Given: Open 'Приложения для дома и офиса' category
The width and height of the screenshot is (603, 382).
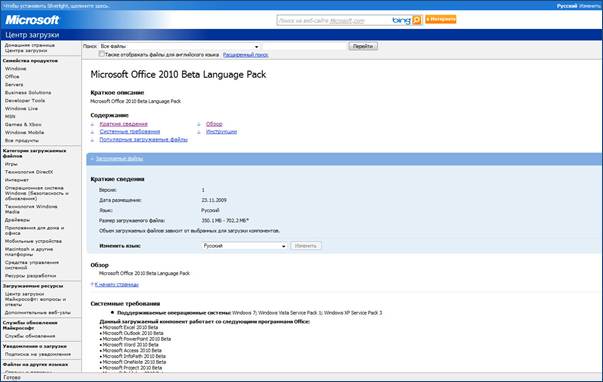Looking at the screenshot, I should point(34,230).
